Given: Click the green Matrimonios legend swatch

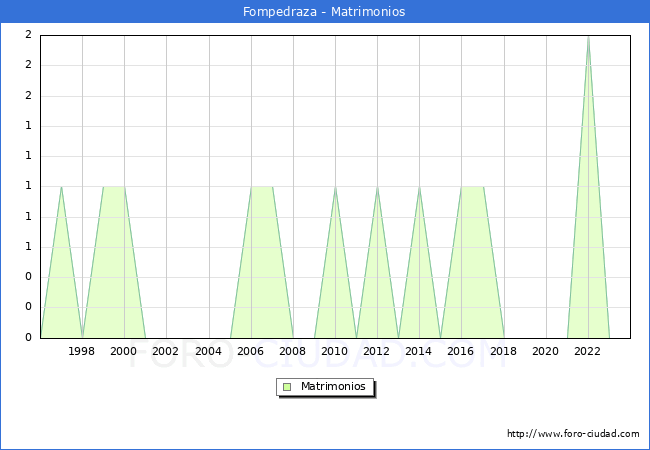Looking at the screenshot, I should coord(287,387).
